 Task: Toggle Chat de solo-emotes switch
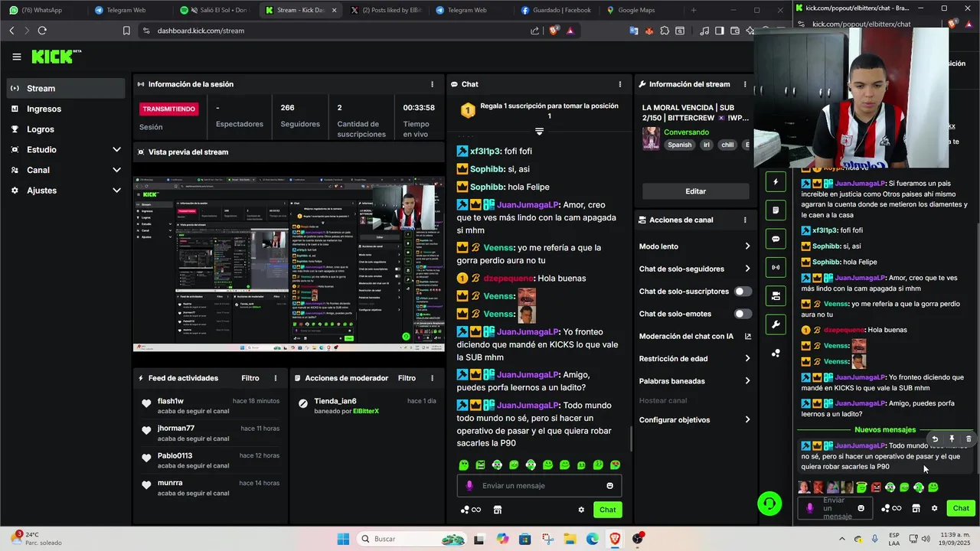743,314
